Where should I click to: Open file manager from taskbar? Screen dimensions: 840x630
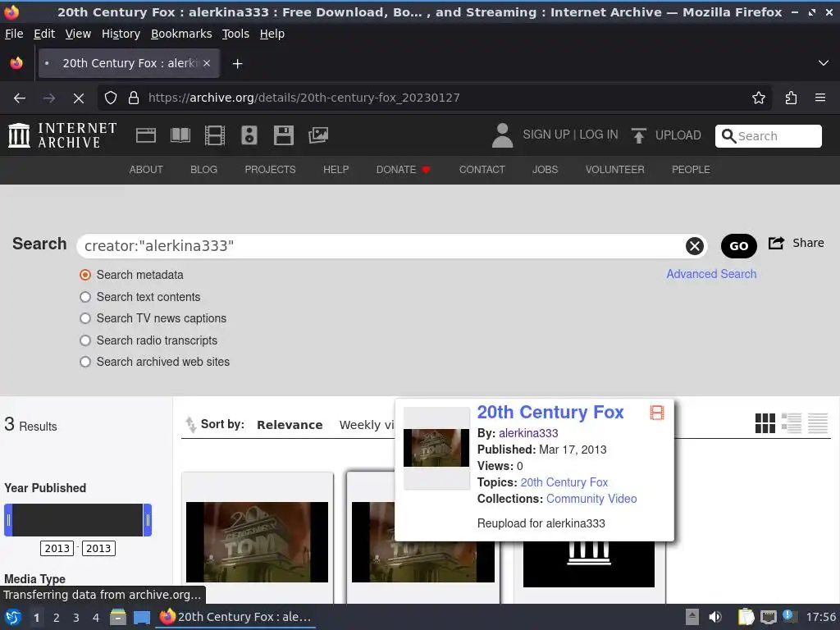(118, 617)
